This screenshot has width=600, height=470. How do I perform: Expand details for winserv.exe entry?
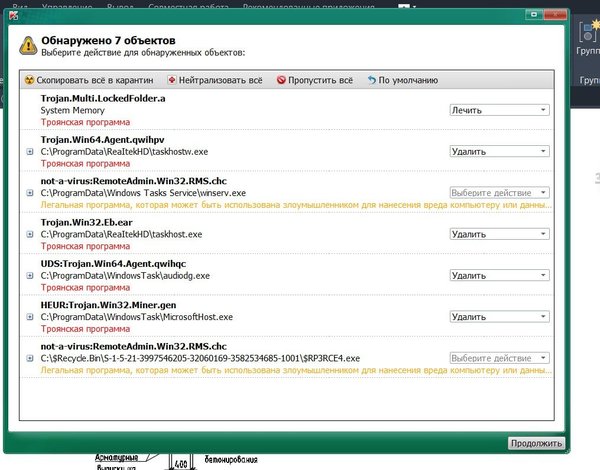tap(30, 193)
